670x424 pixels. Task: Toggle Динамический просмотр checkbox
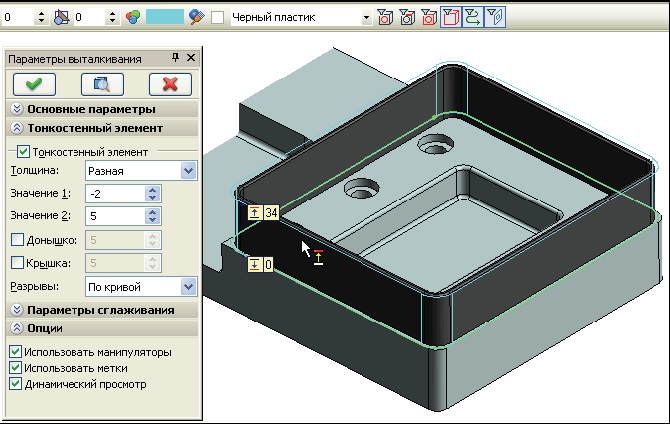tap(15, 384)
